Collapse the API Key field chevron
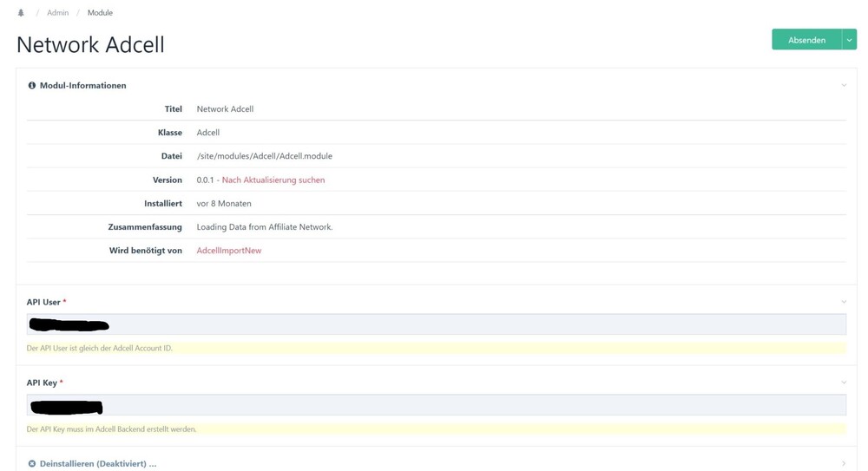 (x=844, y=383)
